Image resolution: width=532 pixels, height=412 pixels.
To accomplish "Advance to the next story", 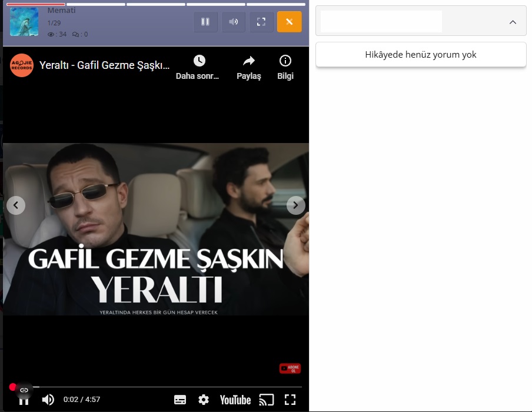I will coord(295,205).
